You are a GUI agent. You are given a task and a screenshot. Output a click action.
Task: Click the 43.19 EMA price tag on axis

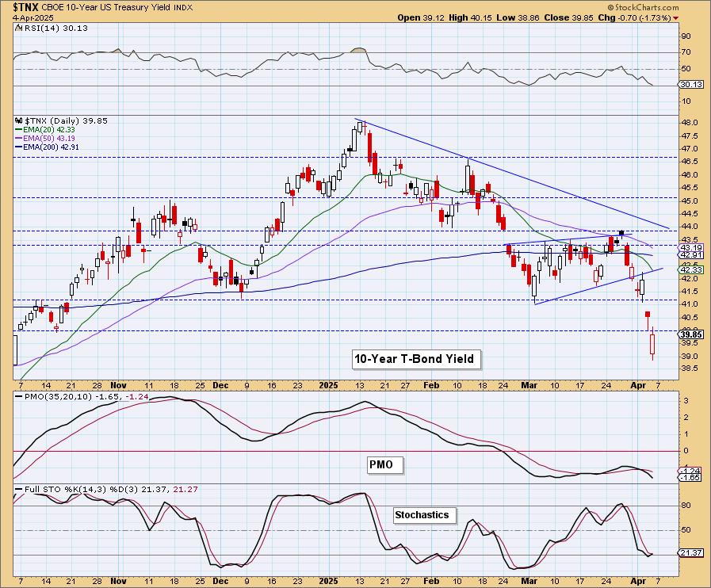click(691, 247)
